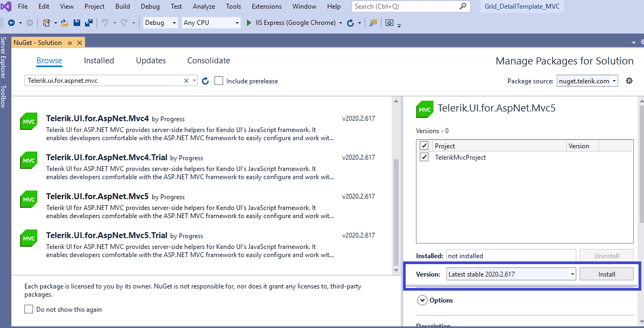Click toolbar overflow options arrow
The width and height of the screenshot is (644, 328).
coord(399,26)
